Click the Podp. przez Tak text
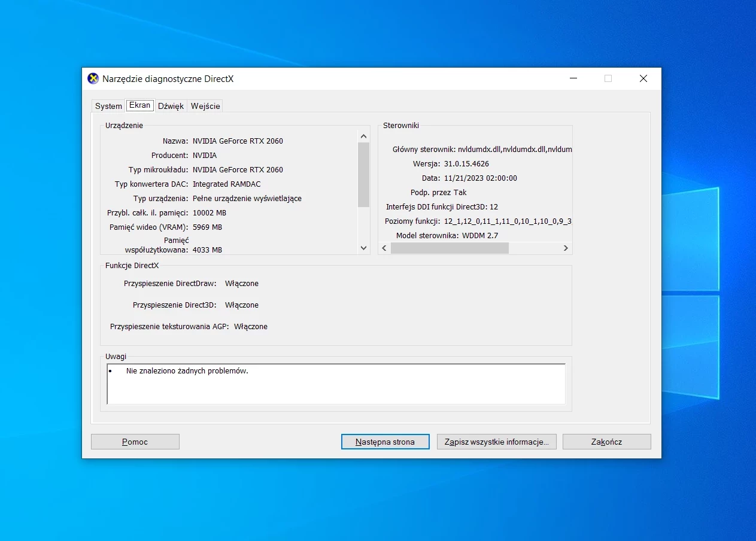 pos(438,193)
